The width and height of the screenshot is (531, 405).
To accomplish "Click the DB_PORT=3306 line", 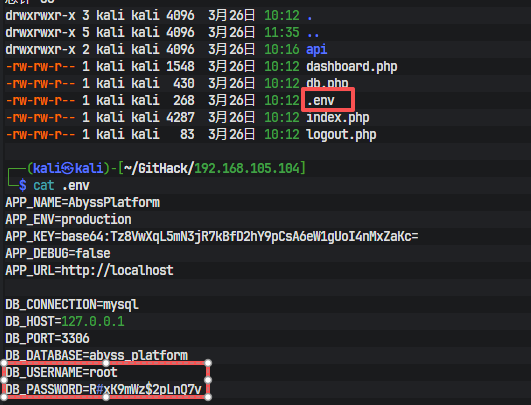I will coord(47,338).
